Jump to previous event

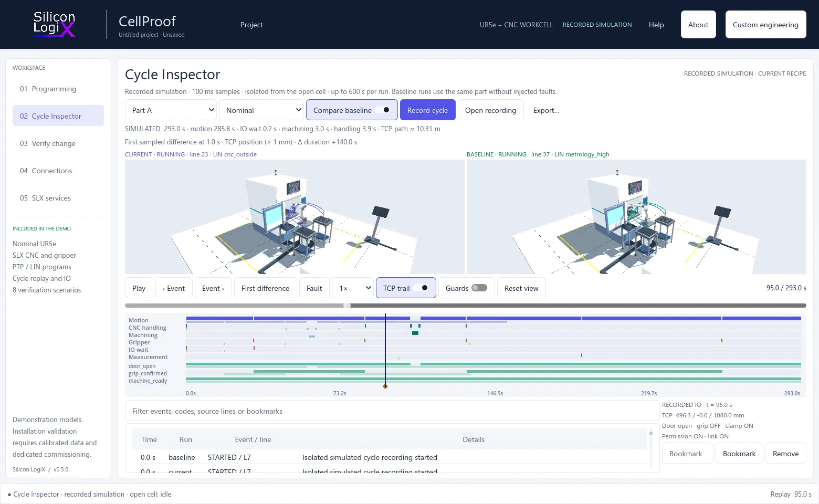click(x=174, y=288)
